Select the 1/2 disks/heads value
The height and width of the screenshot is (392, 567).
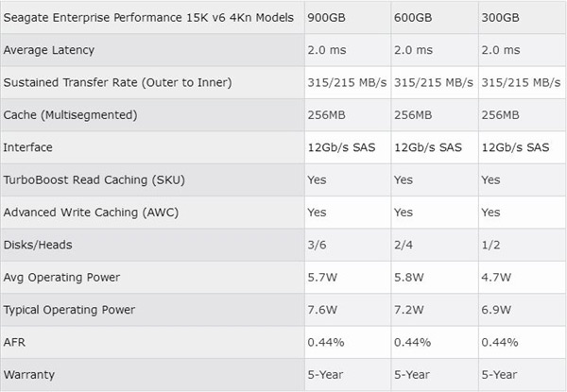[x=490, y=245]
